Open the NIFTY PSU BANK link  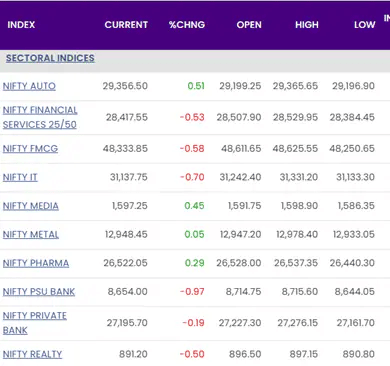coord(39,292)
